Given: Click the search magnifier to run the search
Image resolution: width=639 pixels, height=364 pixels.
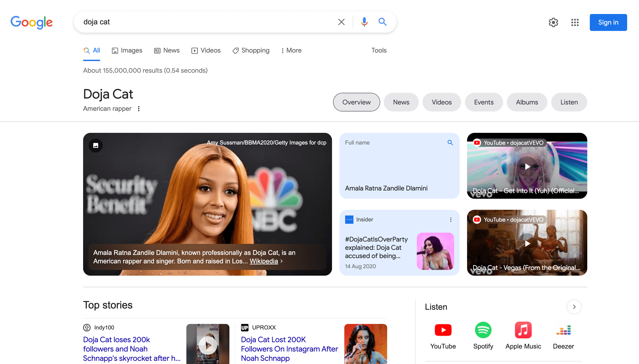Looking at the screenshot, I should coord(382,22).
